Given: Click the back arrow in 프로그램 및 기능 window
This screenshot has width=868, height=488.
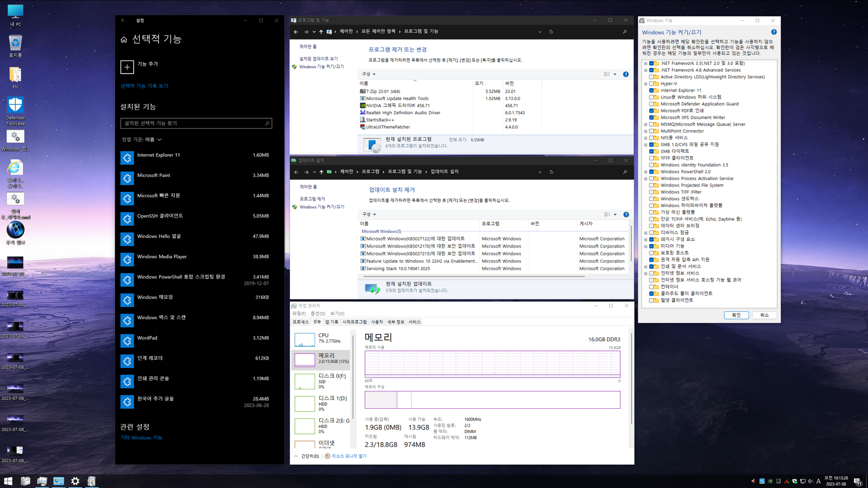Looking at the screenshot, I should coord(296,32).
